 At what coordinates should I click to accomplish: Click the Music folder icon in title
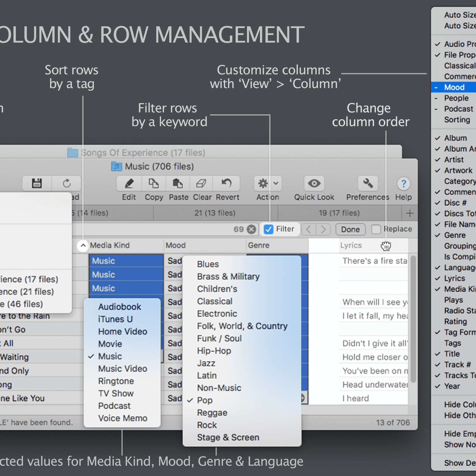click(x=116, y=166)
